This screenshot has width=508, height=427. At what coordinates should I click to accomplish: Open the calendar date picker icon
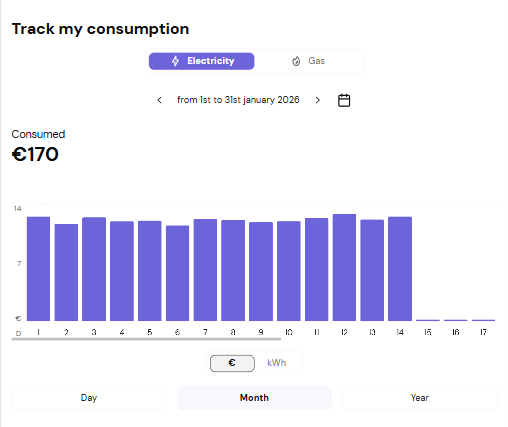pos(344,100)
